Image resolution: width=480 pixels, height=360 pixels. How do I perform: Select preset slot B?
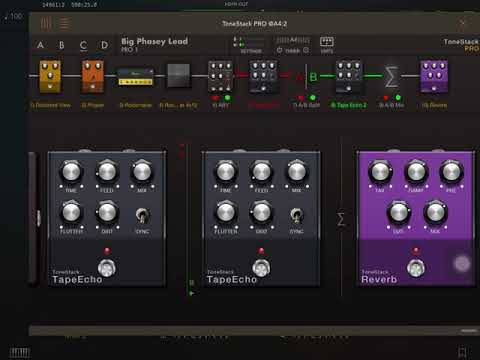click(62, 45)
